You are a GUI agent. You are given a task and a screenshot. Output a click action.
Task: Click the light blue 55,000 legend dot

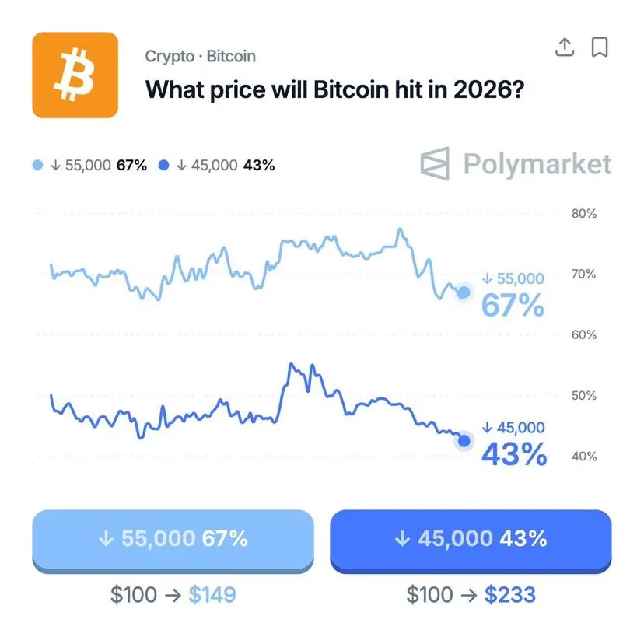tap(38, 166)
